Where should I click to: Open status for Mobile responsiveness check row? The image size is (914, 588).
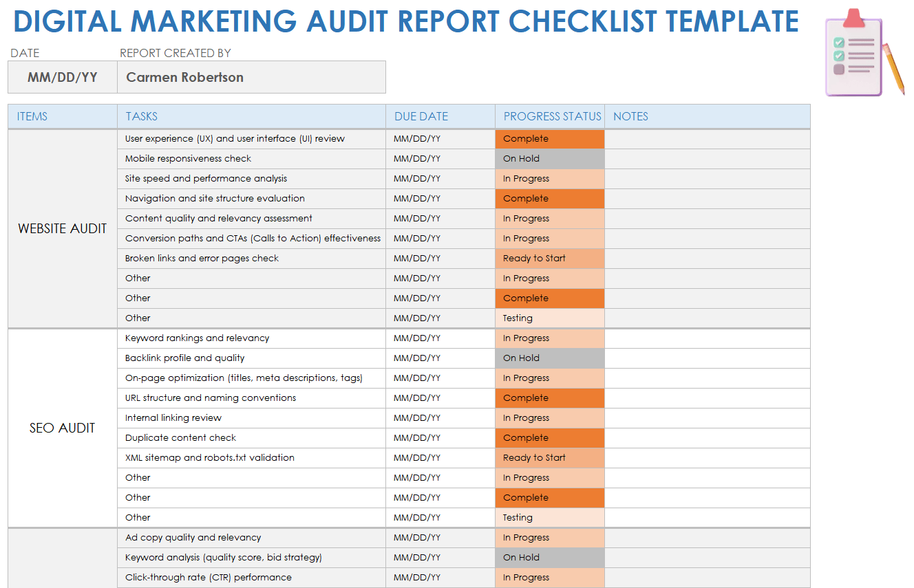coord(549,159)
